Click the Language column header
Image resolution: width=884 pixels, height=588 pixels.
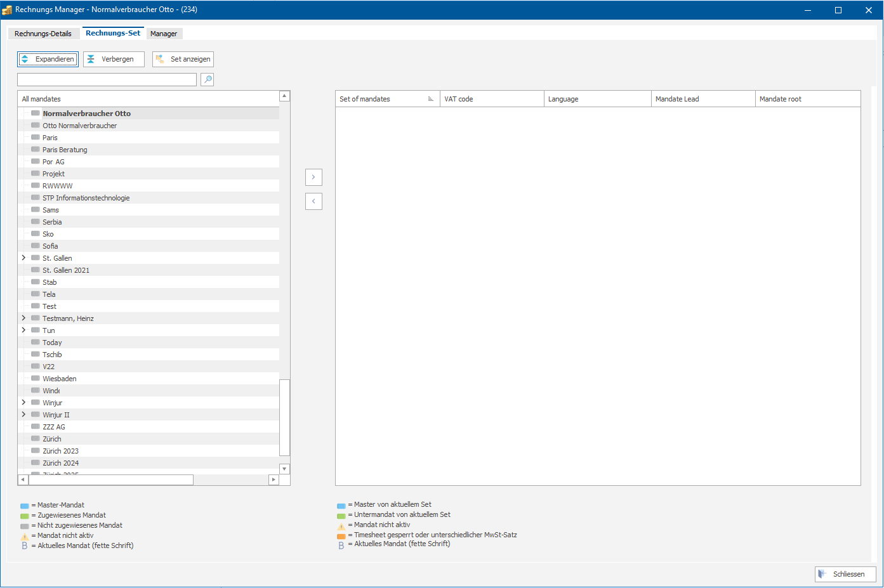click(x=598, y=99)
